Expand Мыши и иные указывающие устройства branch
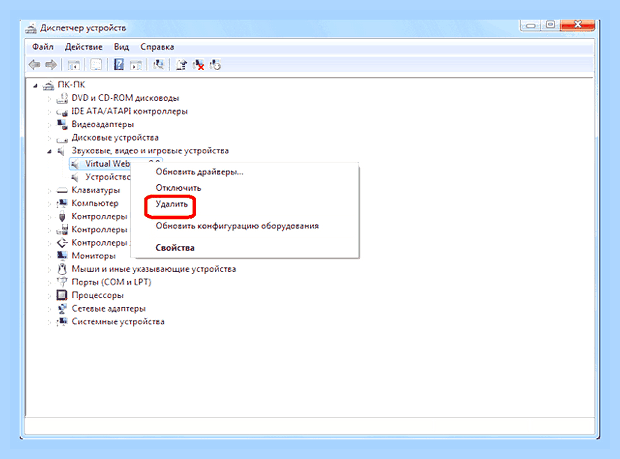 tap(49, 269)
